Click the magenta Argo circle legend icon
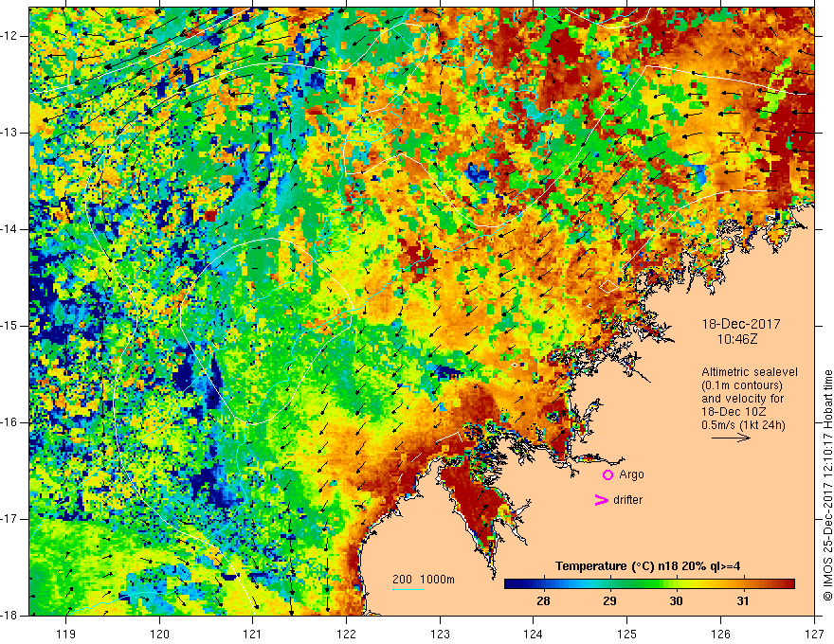Screen dimensions: 834x644 click(x=607, y=474)
